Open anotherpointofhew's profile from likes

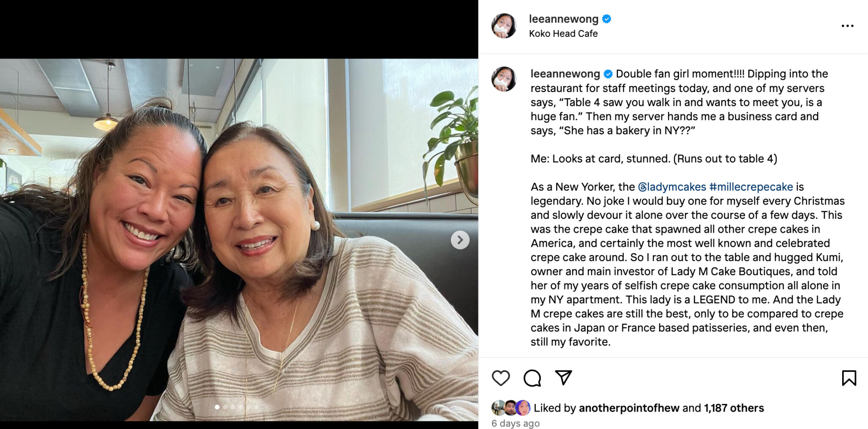(629, 408)
